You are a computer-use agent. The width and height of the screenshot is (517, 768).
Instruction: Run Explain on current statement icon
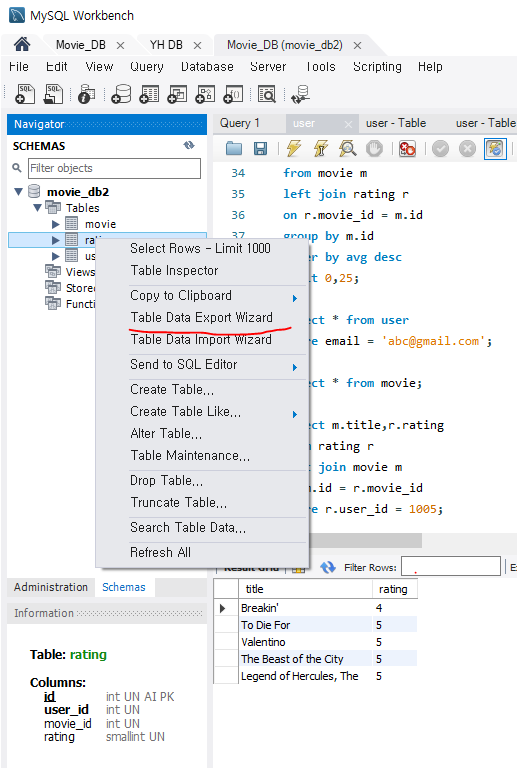[x=347, y=148]
